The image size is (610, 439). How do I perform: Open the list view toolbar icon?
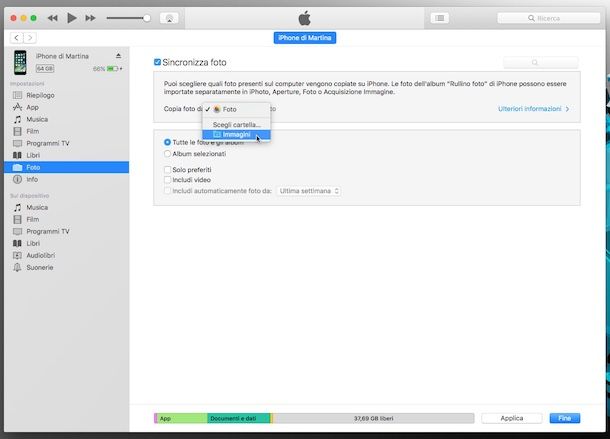pos(440,18)
